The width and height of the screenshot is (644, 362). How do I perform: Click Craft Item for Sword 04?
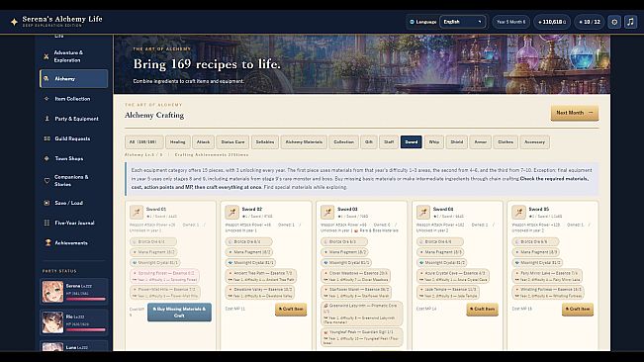(482, 309)
